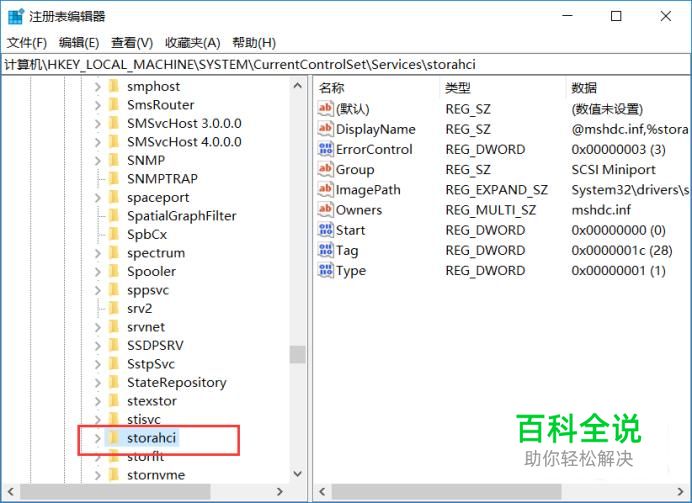Click the REG_EXPAND_SZ type cell
This screenshot has width=692, height=503.
(496, 190)
